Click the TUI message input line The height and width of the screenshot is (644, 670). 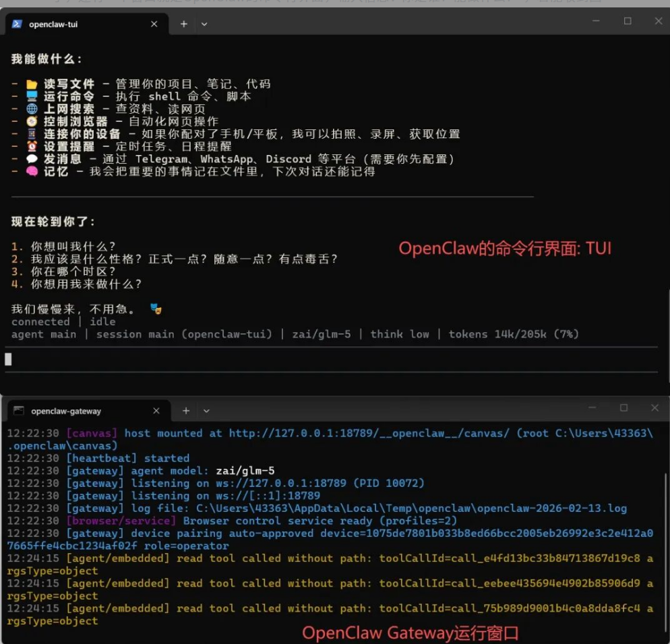point(331,360)
